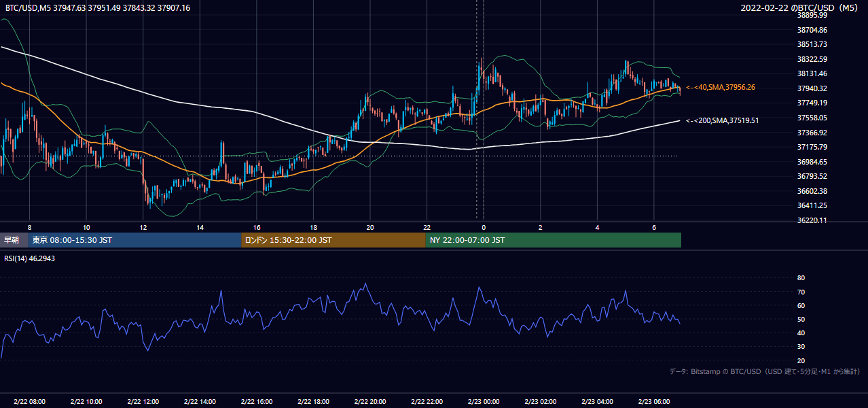868x408 pixels.
Task: Click the bottom date label 2/23 04:00
Action: point(597,402)
